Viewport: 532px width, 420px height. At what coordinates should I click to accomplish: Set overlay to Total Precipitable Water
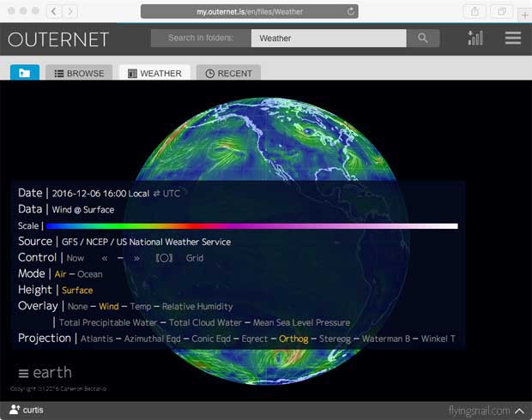tap(108, 322)
